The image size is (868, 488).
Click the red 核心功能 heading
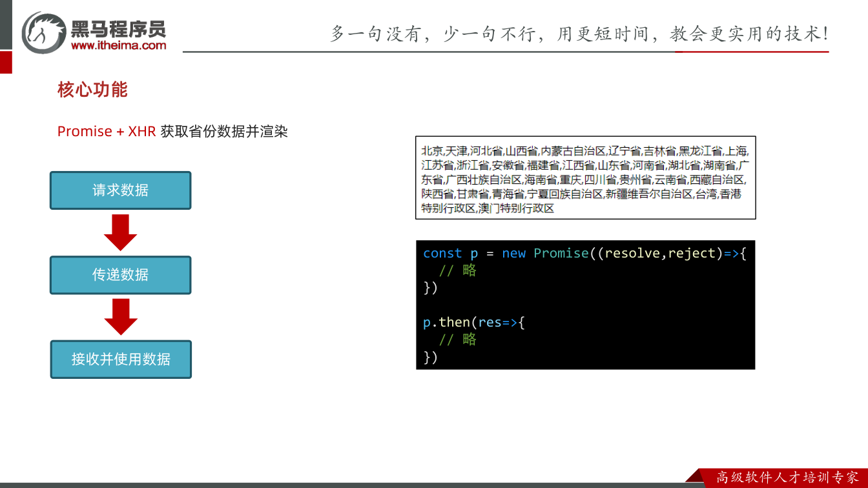pos(92,90)
